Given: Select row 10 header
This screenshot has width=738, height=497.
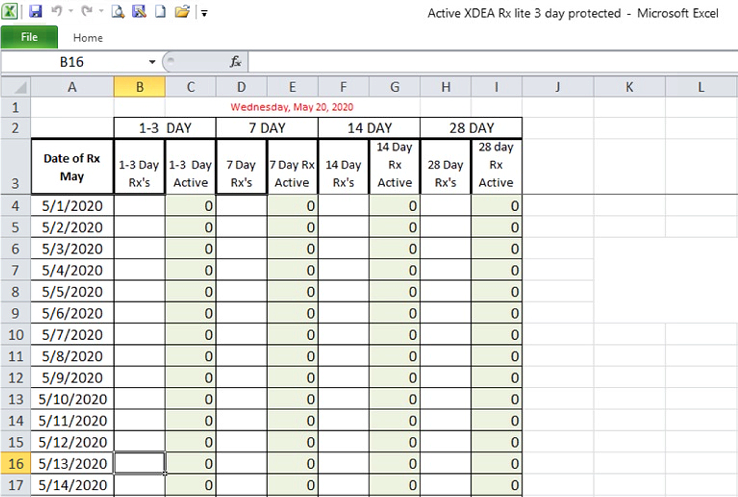Looking at the screenshot, I should [16, 335].
